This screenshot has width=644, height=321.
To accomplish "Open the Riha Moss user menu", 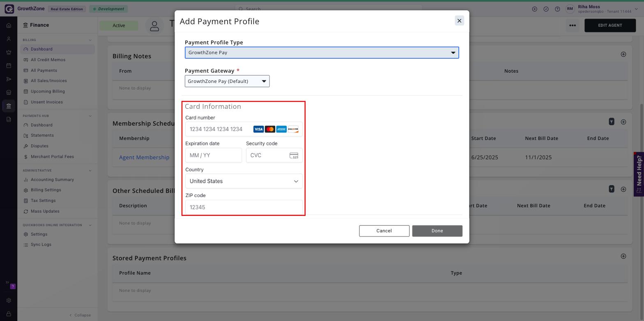I will (602, 9).
